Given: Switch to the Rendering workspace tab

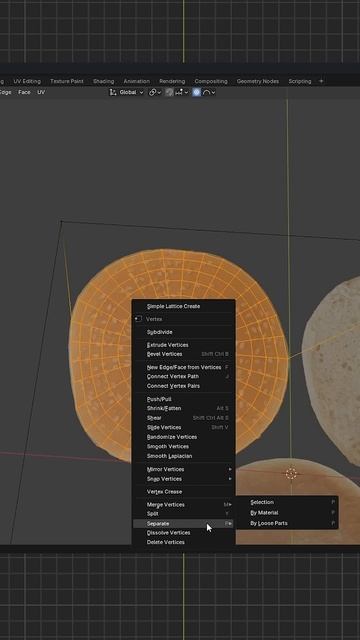Looking at the screenshot, I should pos(172,81).
